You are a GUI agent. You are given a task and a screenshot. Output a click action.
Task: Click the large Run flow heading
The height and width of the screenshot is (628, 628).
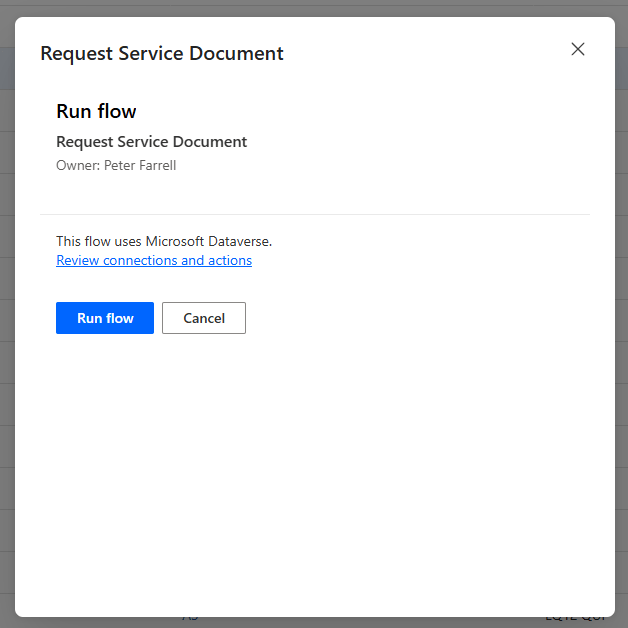[x=96, y=111]
